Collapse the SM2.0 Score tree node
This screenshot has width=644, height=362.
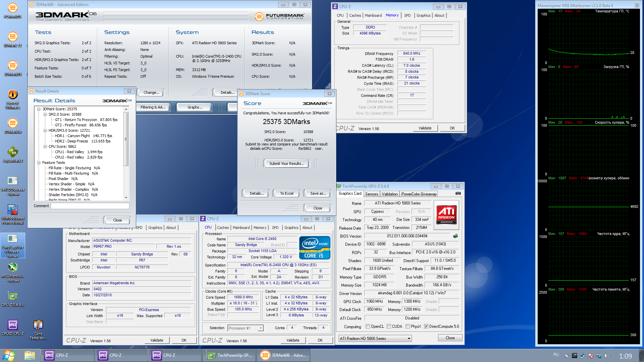click(45, 114)
